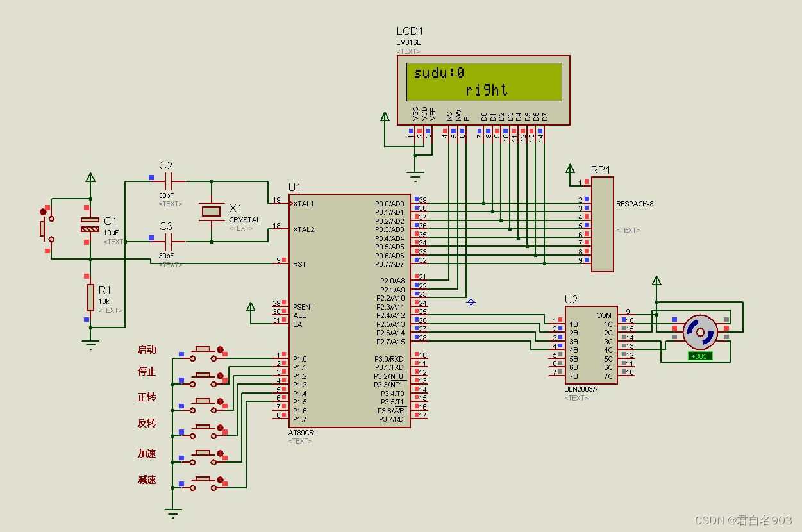Click the 停止 label
Image resolution: width=802 pixels, height=532 pixels.
click(x=147, y=372)
